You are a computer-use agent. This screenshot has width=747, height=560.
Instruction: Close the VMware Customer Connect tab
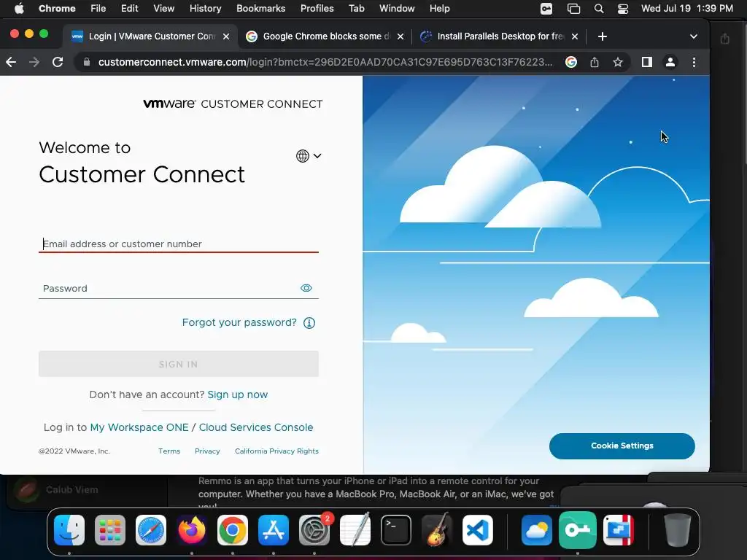226,36
